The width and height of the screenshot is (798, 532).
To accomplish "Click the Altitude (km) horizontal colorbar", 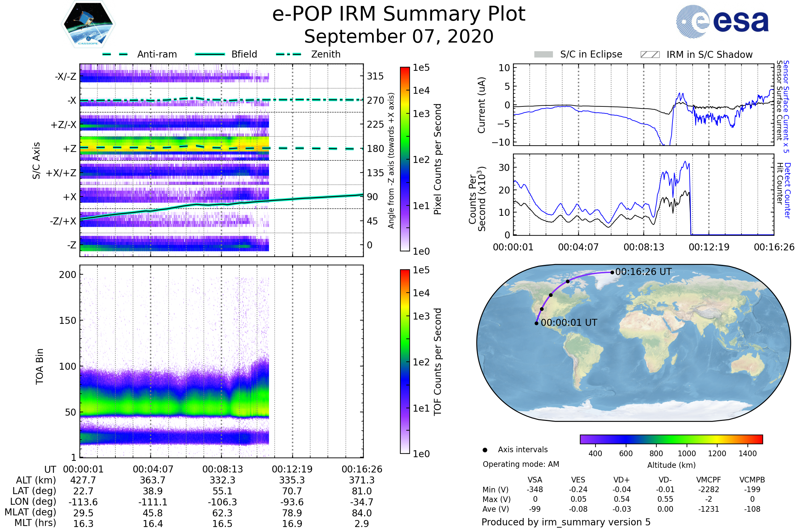I will click(x=671, y=439).
